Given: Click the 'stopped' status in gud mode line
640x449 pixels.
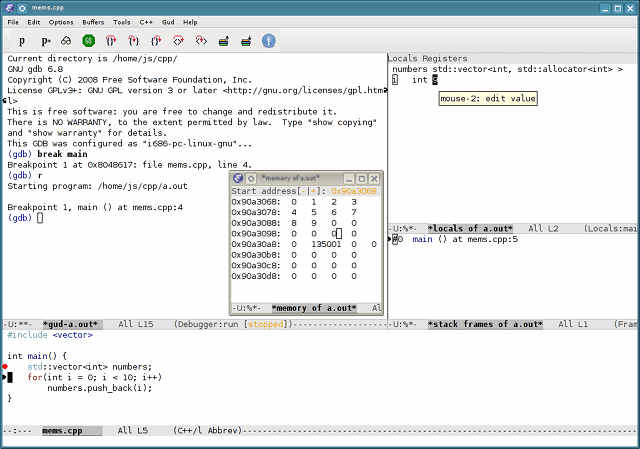Looking at the screenshot, I should click(x=265, y=325).
